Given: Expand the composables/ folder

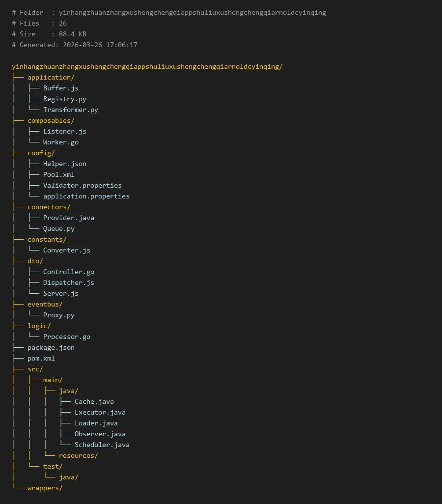Looking at the screenshot, I should [51, 120].
